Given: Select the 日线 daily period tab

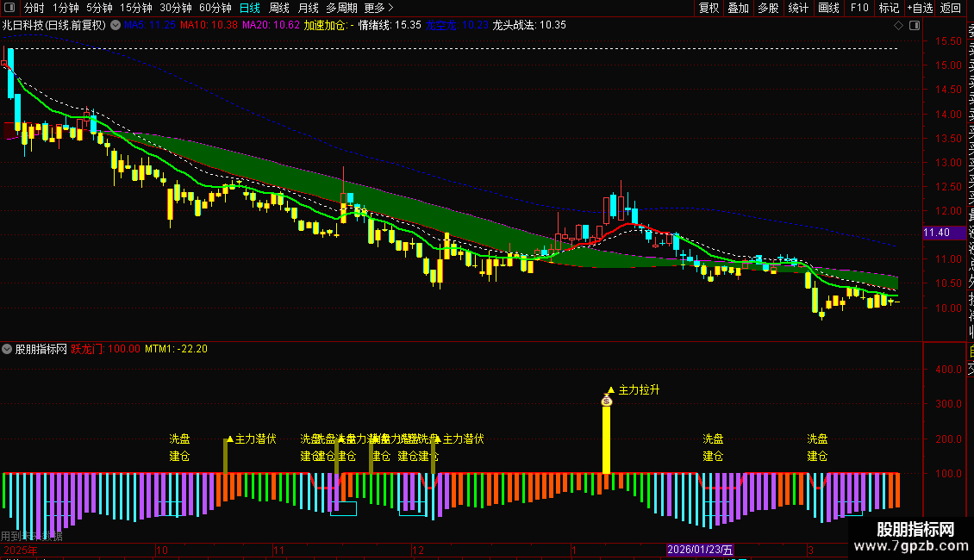Looking at the screenshot, I should (x=250, y=8).
